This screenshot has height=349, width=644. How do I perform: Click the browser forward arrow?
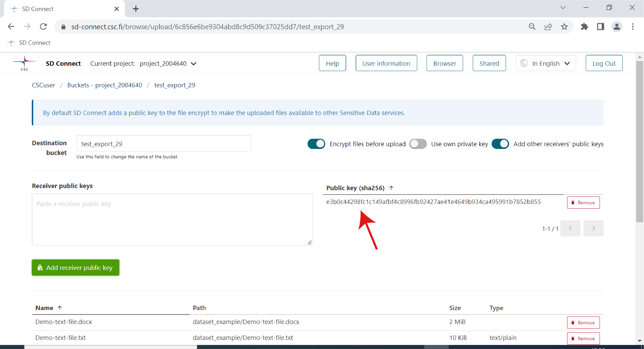pos(27,26)
